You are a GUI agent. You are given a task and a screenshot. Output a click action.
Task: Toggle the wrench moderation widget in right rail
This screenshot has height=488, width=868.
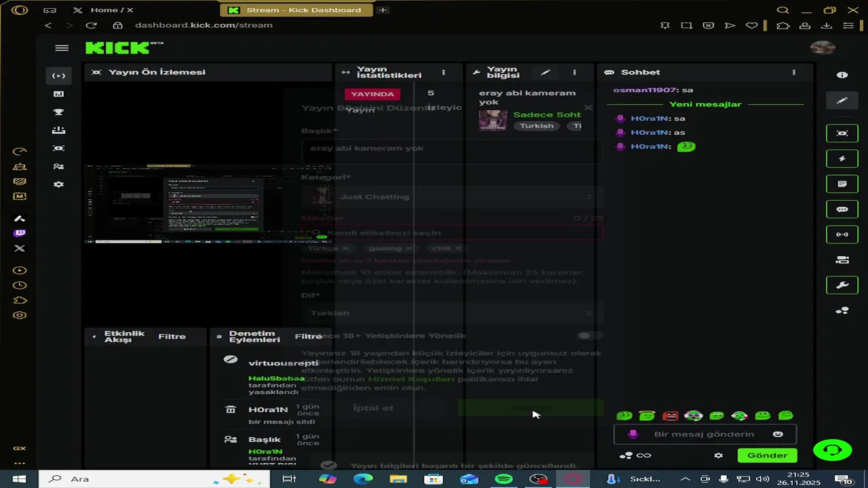(842, 285)
